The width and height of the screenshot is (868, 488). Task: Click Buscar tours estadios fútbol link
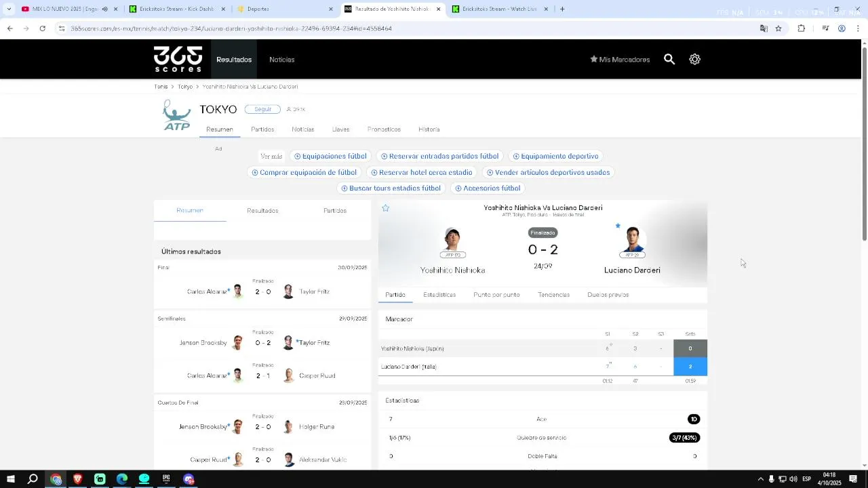click(x=391, y=188)
